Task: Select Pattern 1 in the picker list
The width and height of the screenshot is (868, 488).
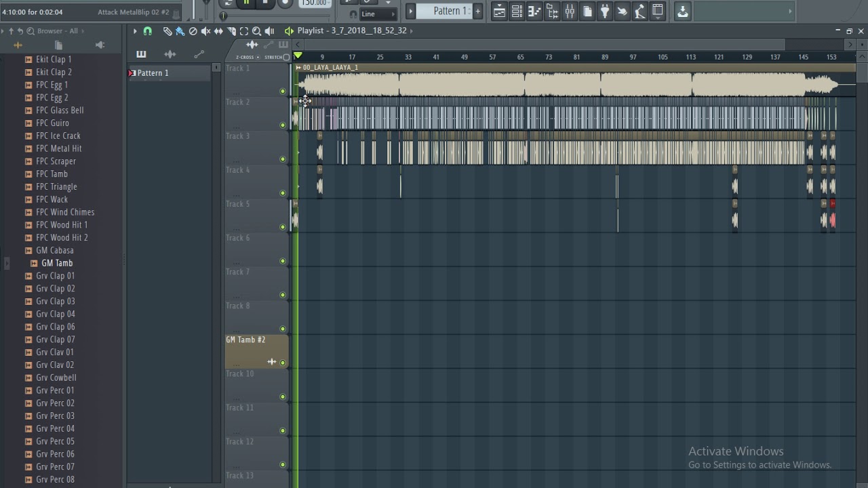Action: (x=169, y=73)
